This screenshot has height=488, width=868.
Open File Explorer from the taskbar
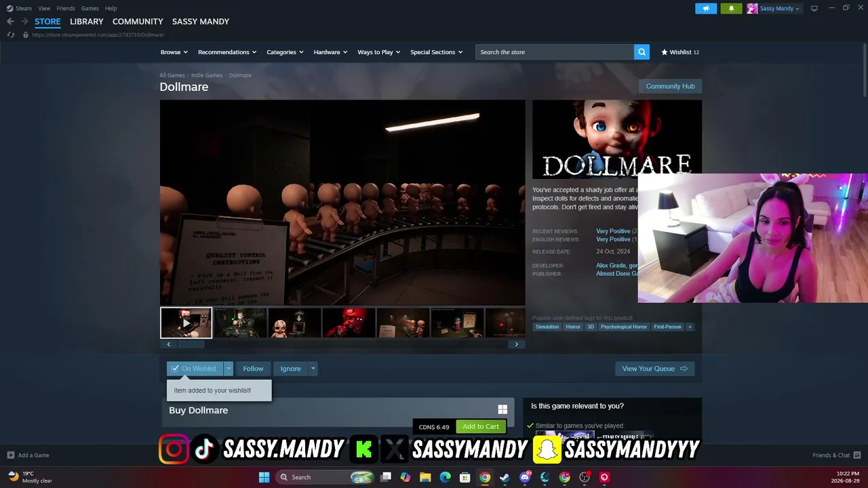(425, 477)
